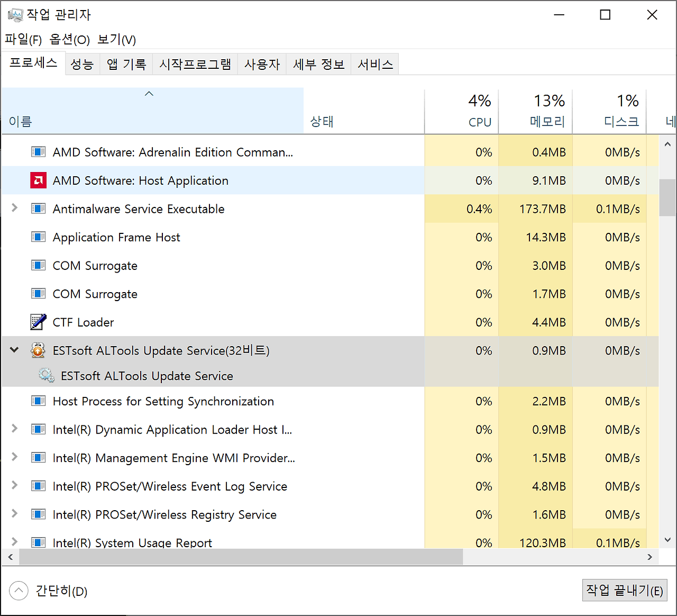Expand the Antimalware Service Executable entry
This screenshot has height=616, width=677.
tap(14, 209)
